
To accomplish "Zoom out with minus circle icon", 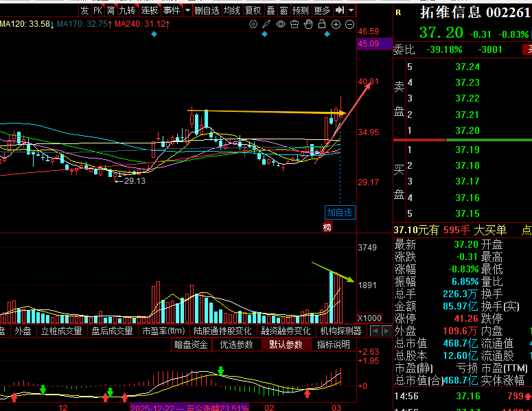I will point(350,25).
